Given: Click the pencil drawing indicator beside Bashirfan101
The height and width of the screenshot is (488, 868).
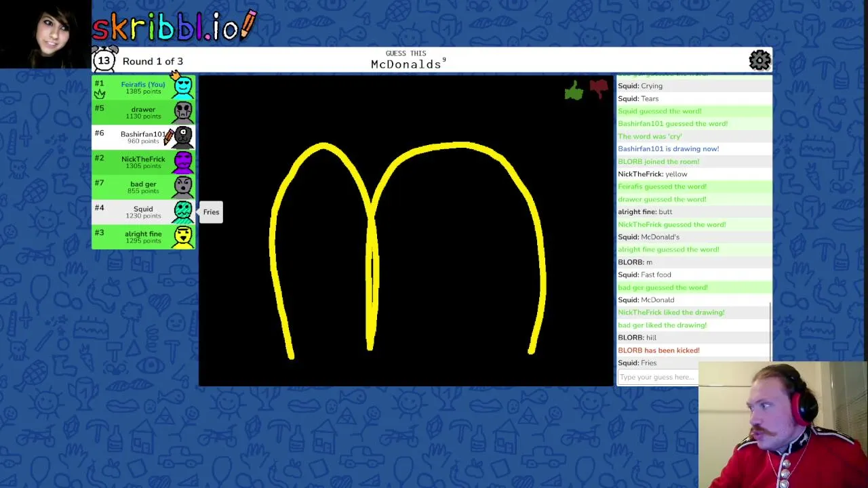Looking at the screenshot, I should (x=168, y=137).
